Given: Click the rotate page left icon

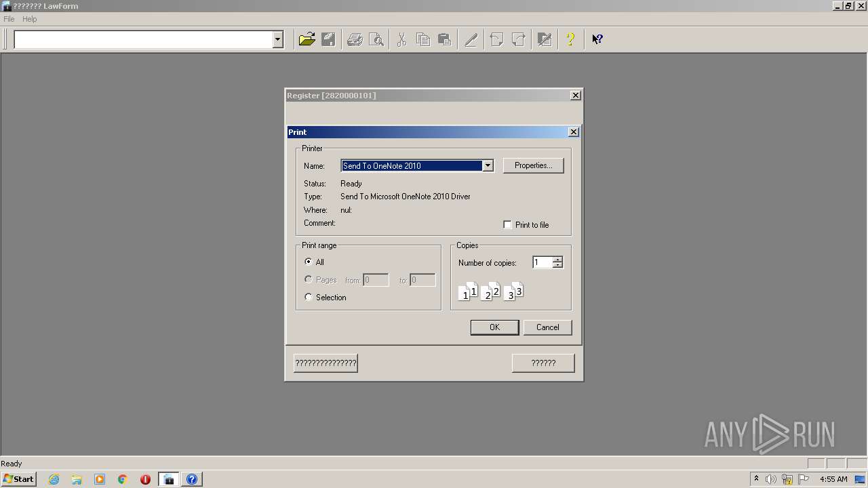Looking at the screenshot, I should click(497, 39).
